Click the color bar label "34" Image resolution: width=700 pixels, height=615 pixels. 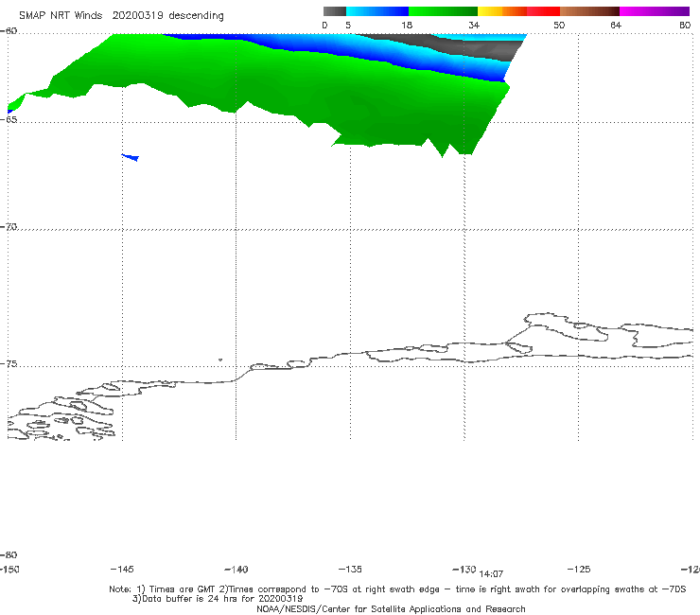point(474,25)
